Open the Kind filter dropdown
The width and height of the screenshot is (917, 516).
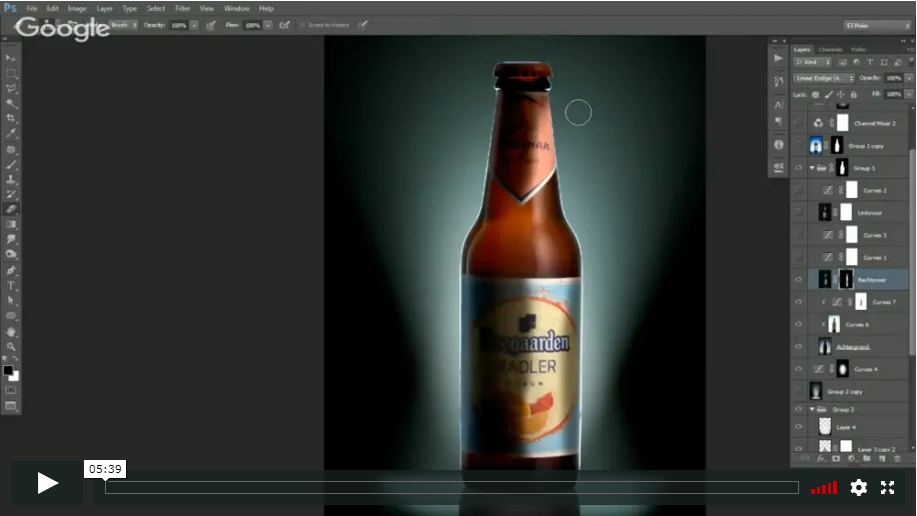point(813,62)
